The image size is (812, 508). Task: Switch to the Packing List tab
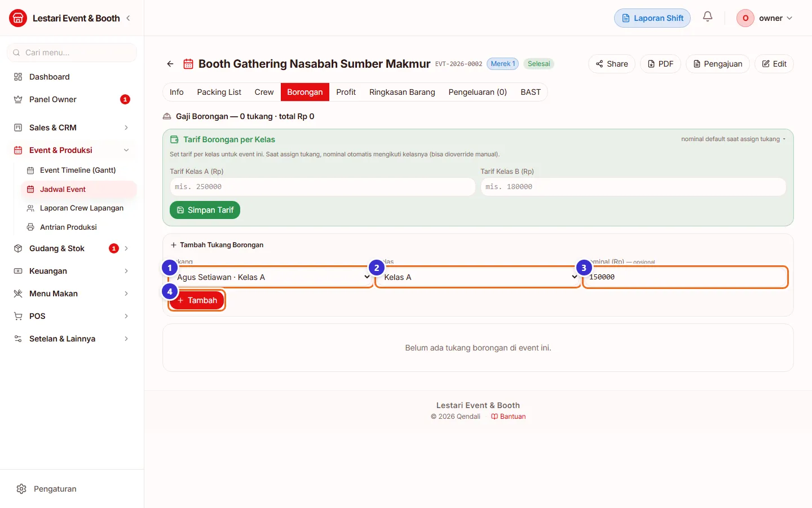pos(219,92)
